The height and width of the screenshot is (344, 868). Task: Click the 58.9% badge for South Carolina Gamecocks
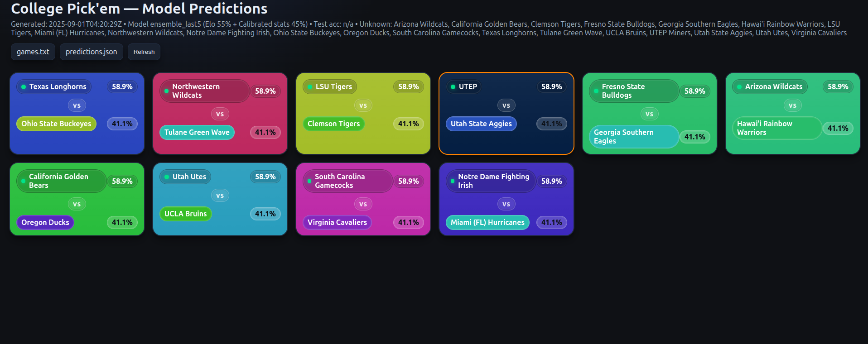click(409, 181)
